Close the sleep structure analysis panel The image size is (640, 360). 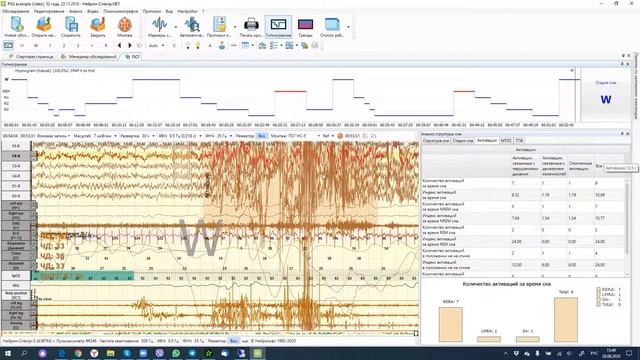628,134
